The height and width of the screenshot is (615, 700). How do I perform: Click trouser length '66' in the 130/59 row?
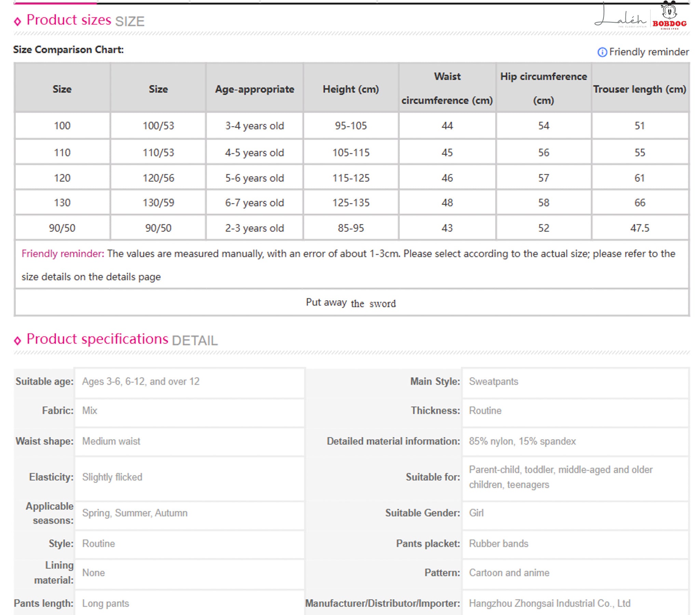(x=640, y=202)
